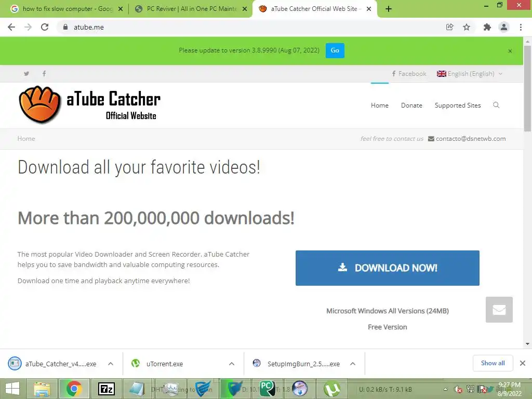Dismiss the green update banner

tap(510, 51)
